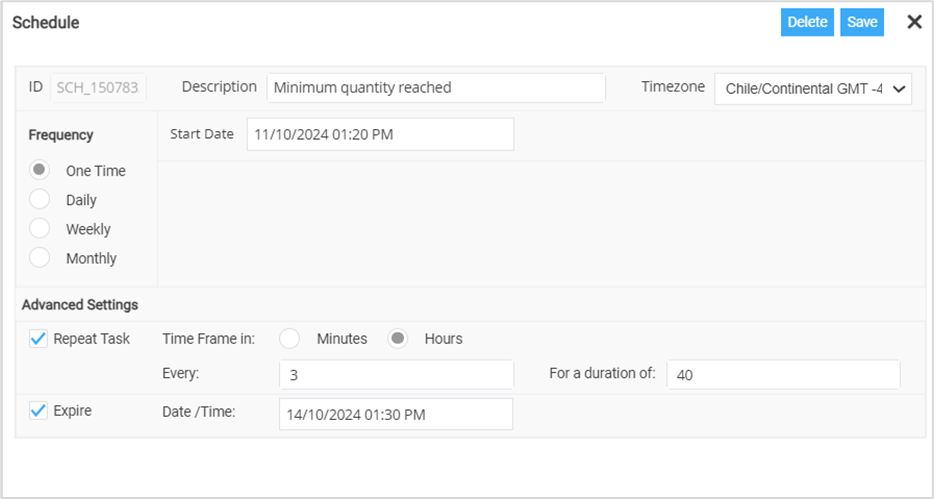Screen dimensions: 934x499
Task: Pick the Monthly frequency option
Action: tap(41, 258)
